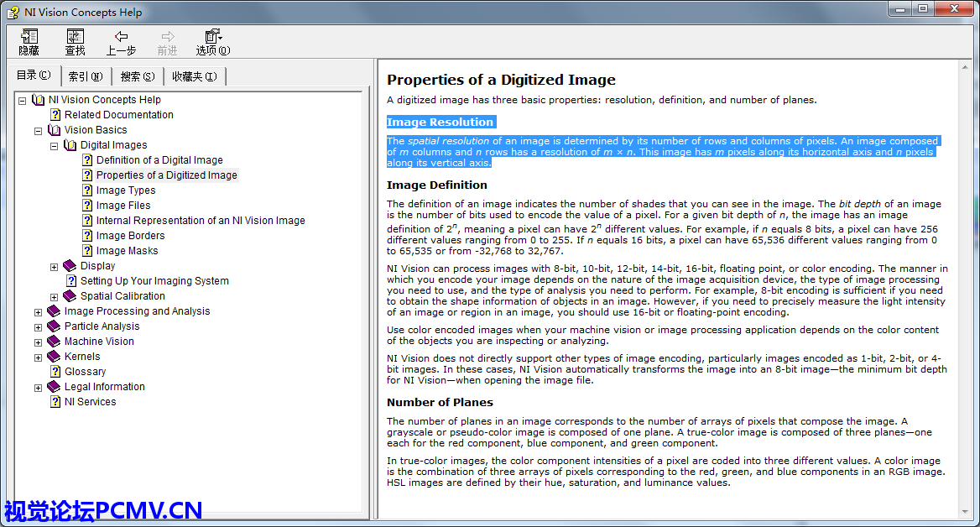This screenshot has height=527, width=980.
Task: Open Setting Up Your Imaging System topic
Action: point(154,280)
